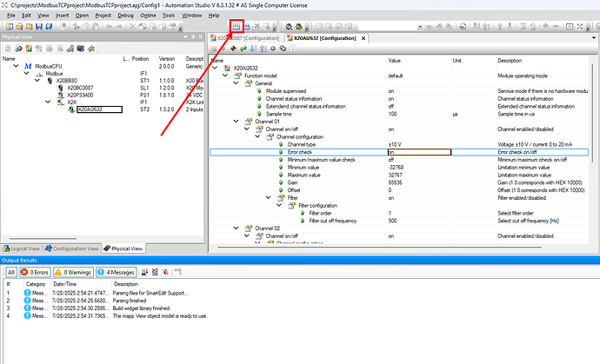Toggle the 0 Warnings filter
Image resolution: width=600 pixels, height=364 pixels.
73,272
